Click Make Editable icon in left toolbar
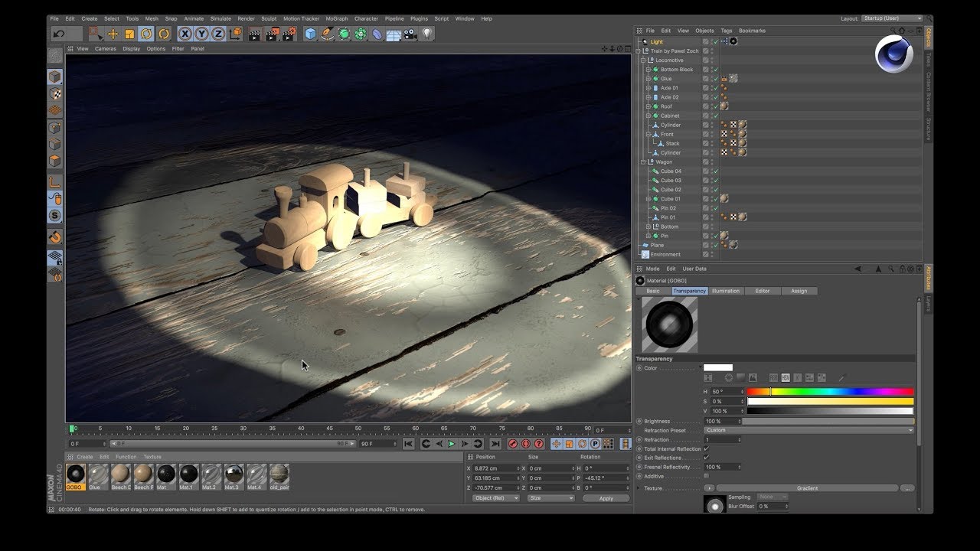 tap(55, 56)
